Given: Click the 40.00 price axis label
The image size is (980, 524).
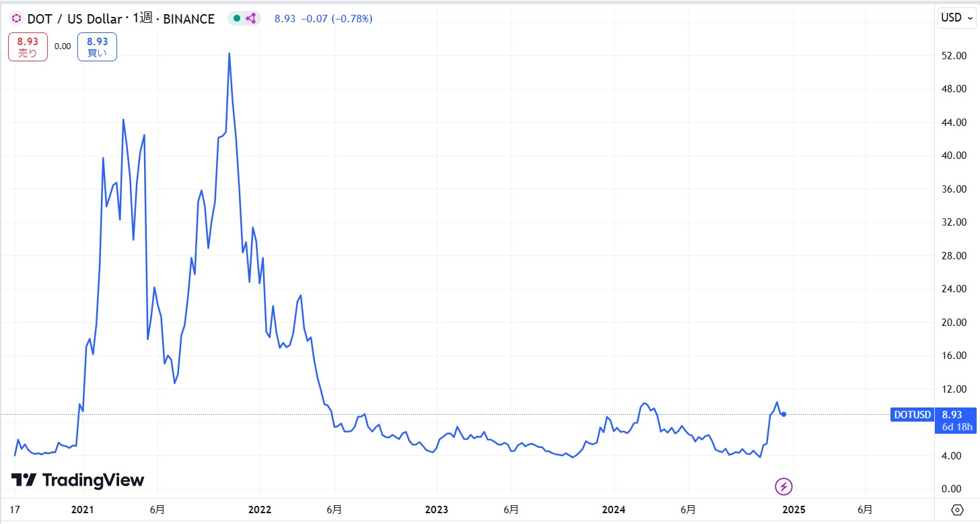Looking at the screenshot, I should [954, 156].
